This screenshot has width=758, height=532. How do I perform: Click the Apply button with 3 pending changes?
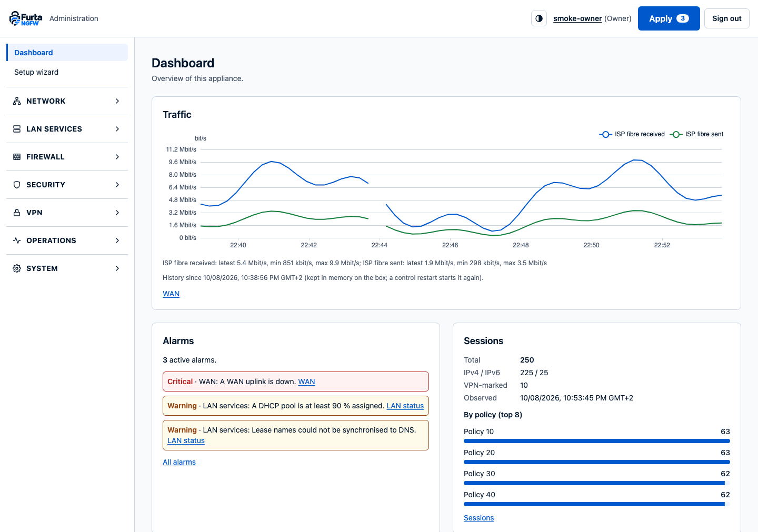pyautogui.click(x=669, y=18)
